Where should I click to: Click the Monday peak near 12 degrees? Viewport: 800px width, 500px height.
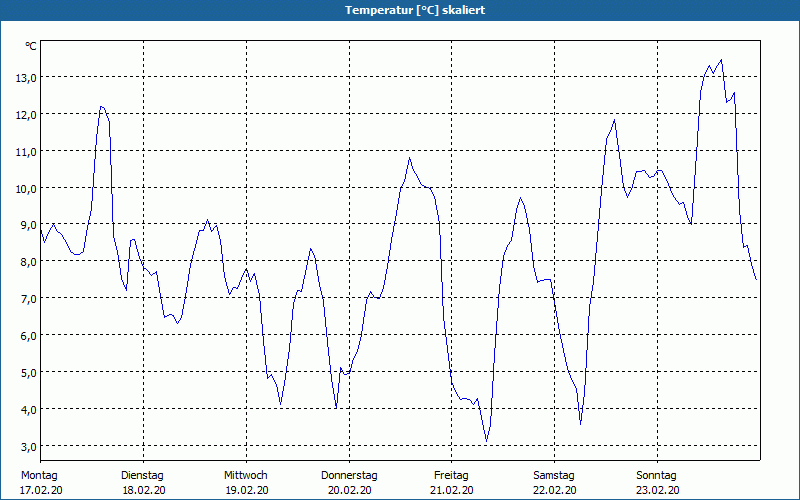coord(102,107)
